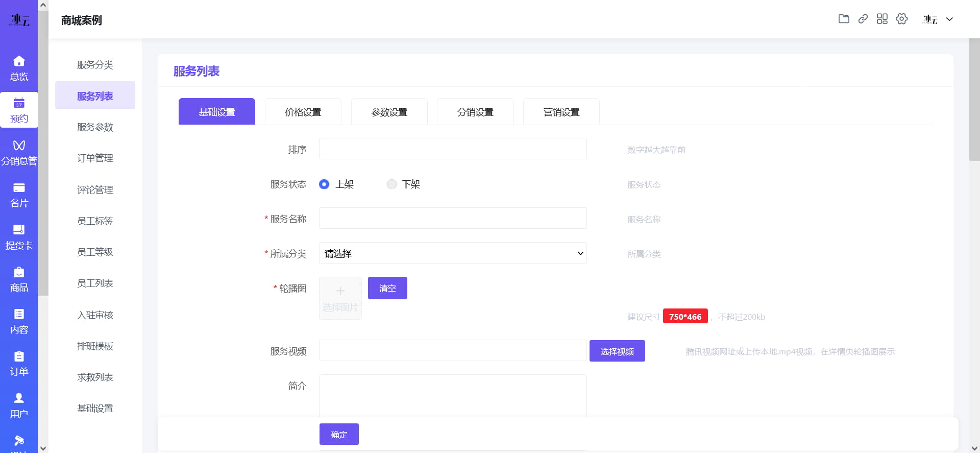Focus the 服务名称 input field
This screenshot has height=453, width=980.
coord(453,218)
